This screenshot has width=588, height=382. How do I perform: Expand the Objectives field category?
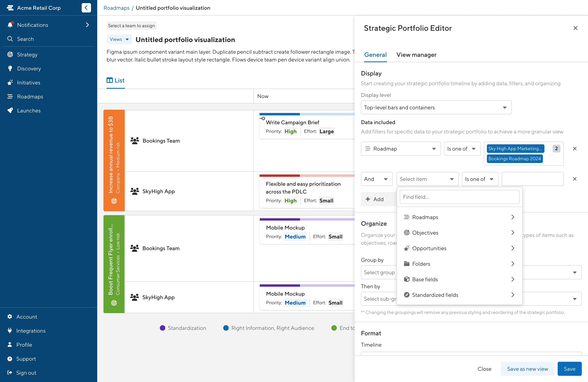pyautogui.click(x=459, y=233)
